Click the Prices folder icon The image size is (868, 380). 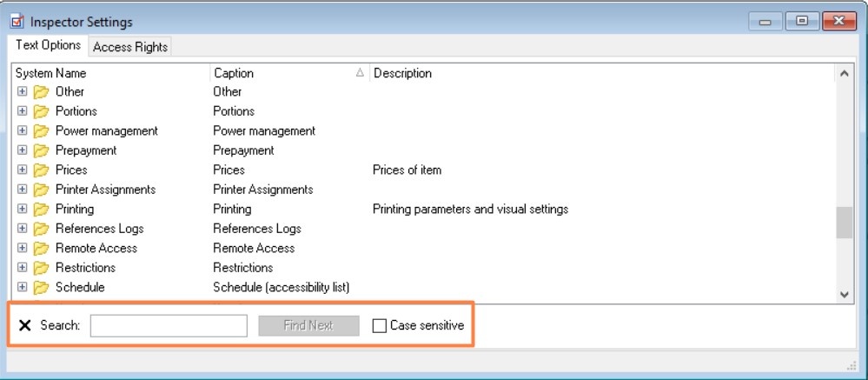(x=41, y=170)
